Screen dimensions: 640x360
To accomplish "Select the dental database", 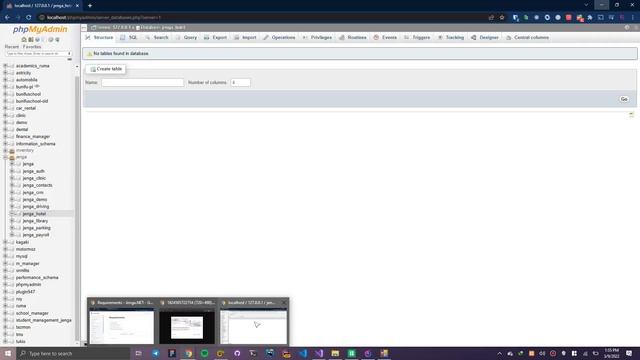I will click(x=22, y=129).
